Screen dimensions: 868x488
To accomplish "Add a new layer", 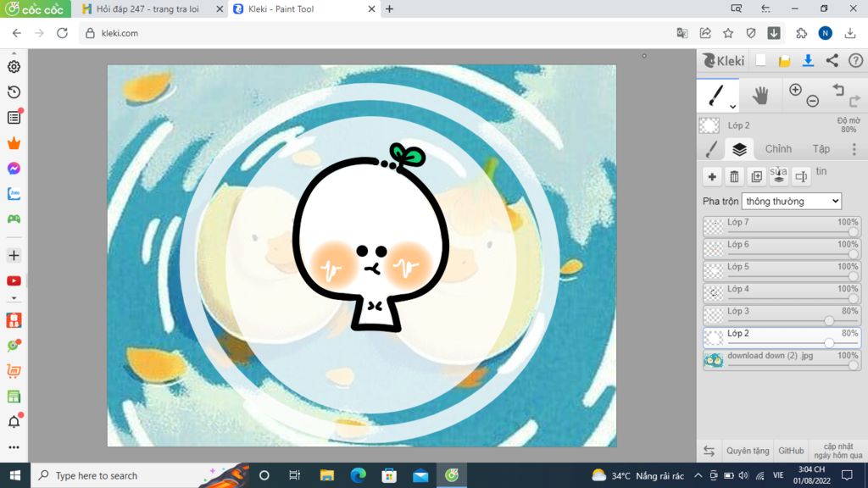I will click(712, 176).
